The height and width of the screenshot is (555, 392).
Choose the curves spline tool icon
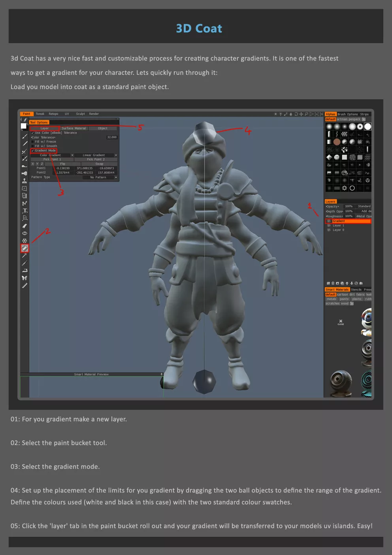[24, 203]
